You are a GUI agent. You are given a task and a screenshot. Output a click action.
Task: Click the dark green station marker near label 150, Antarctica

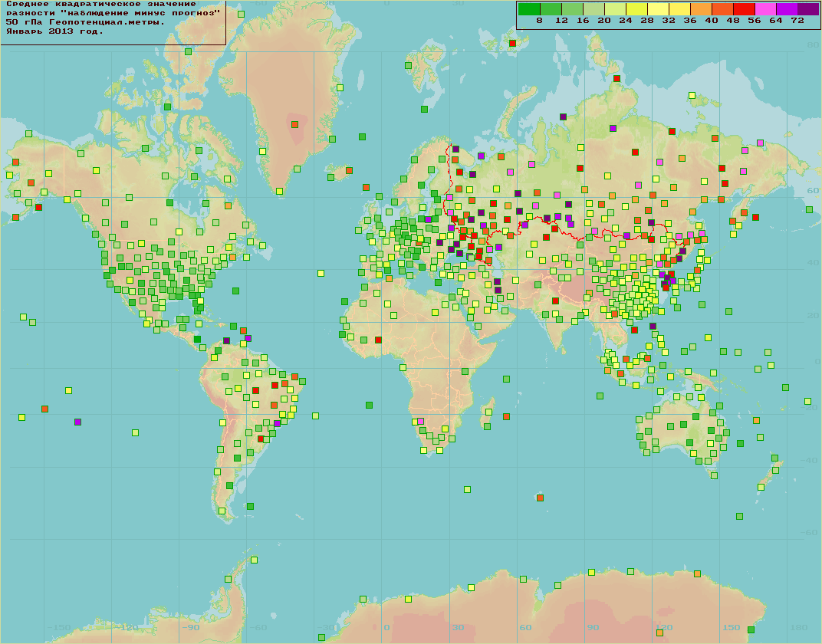coord(751,630)
